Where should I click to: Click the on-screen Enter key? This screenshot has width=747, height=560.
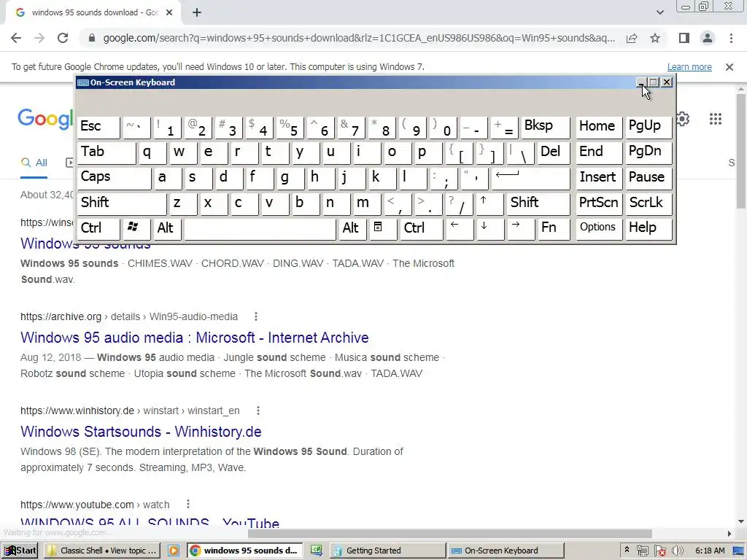tap(530, 177)
